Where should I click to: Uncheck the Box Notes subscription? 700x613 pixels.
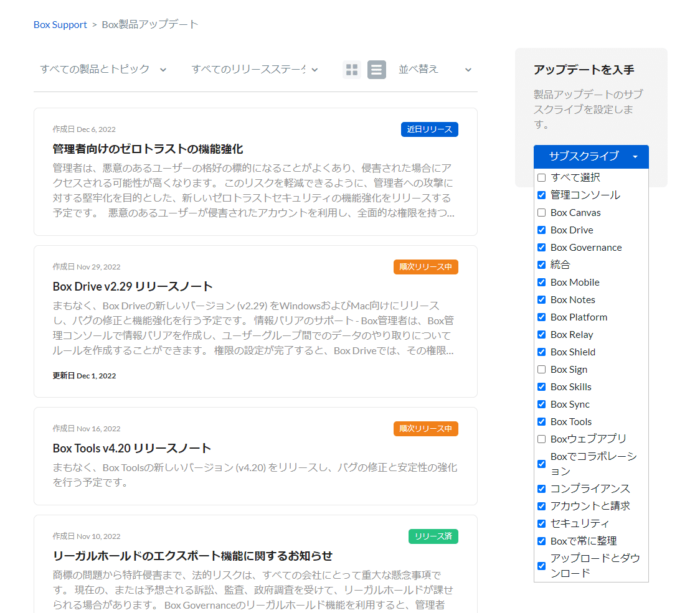pos(541,299)
